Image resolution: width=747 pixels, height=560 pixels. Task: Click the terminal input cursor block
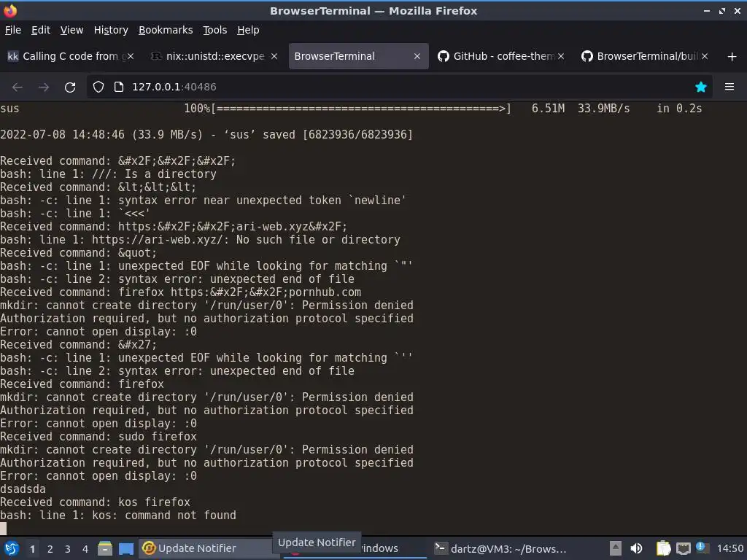click(4, 529)
